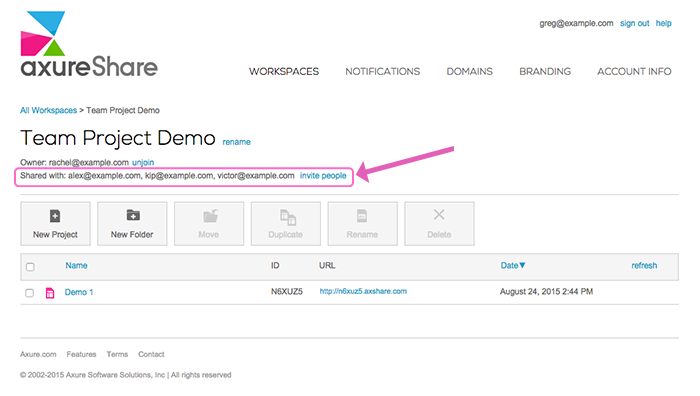Click the pink Demo 1 file icon

[x=50, y=293]
